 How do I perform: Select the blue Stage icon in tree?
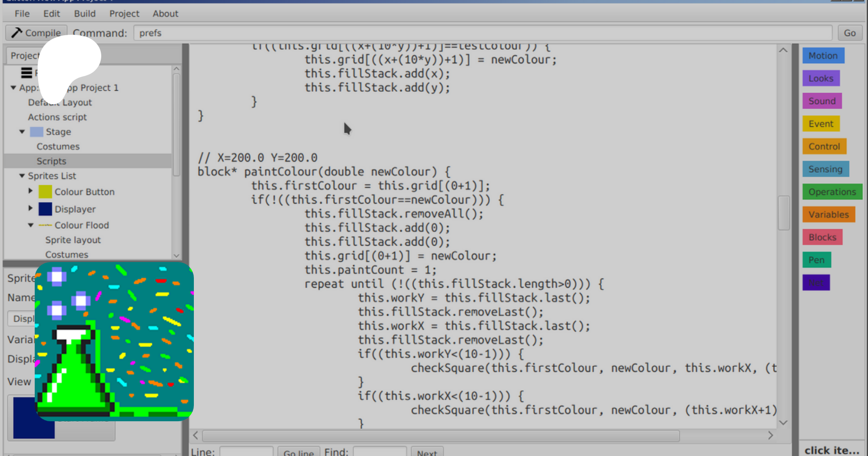37,132
